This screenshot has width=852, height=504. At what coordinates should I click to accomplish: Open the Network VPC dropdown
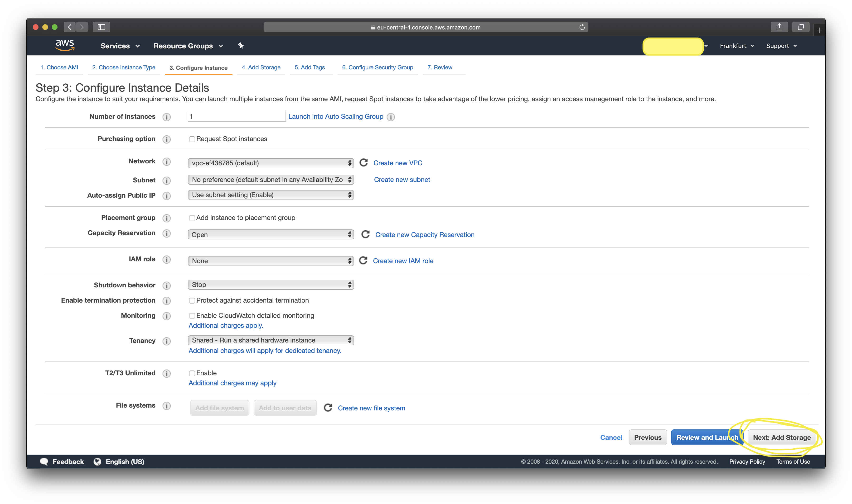tap(271, 163)
